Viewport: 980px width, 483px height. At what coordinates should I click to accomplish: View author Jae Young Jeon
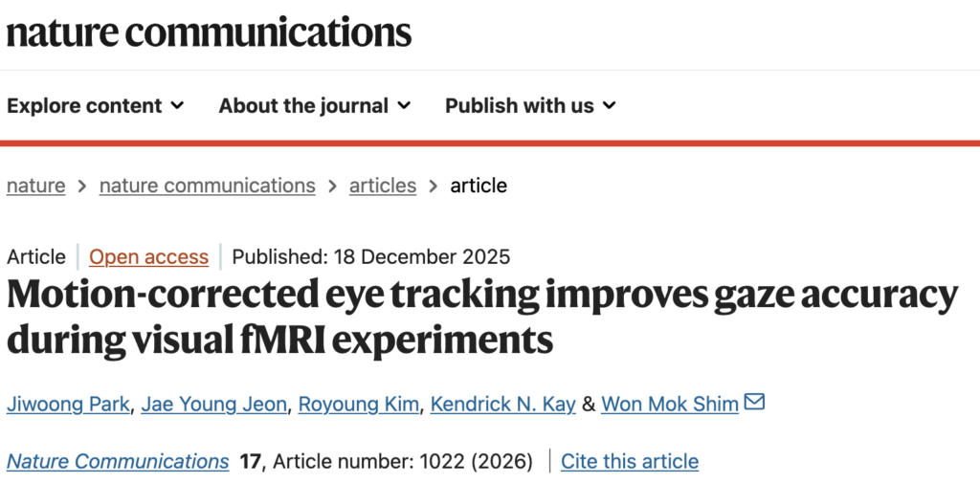click(213, 404)
